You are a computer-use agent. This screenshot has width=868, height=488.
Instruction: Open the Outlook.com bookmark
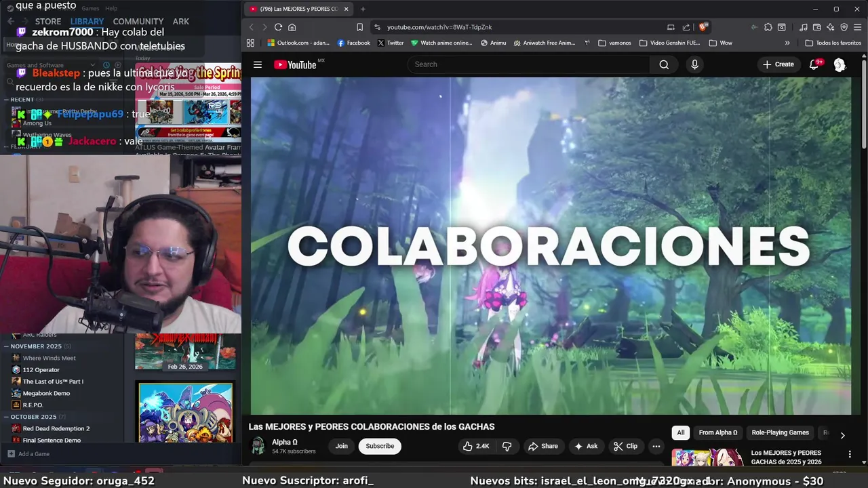tap(298, 43)
